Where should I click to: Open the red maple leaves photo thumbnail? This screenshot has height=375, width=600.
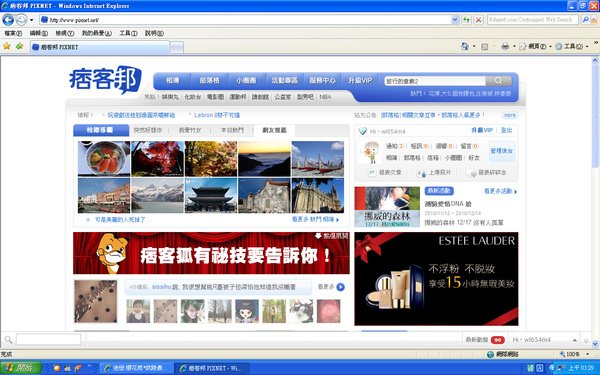click(157, 158)
